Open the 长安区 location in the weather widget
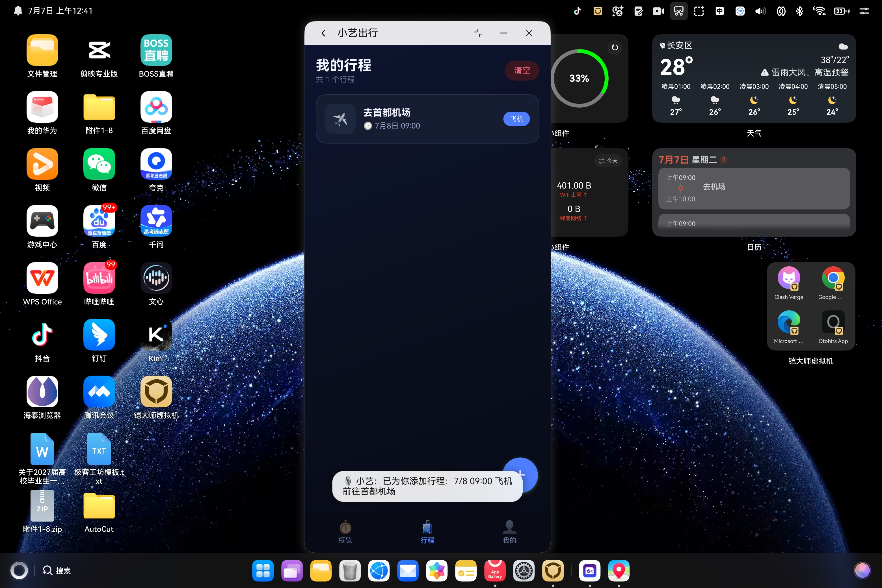This screenshot has width=882, height=588. 676,46
